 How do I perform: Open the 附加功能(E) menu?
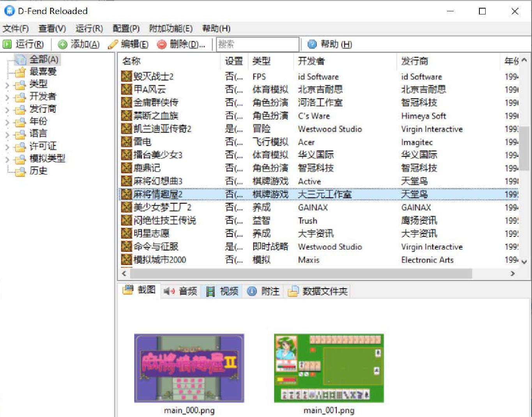coord(171,28)
